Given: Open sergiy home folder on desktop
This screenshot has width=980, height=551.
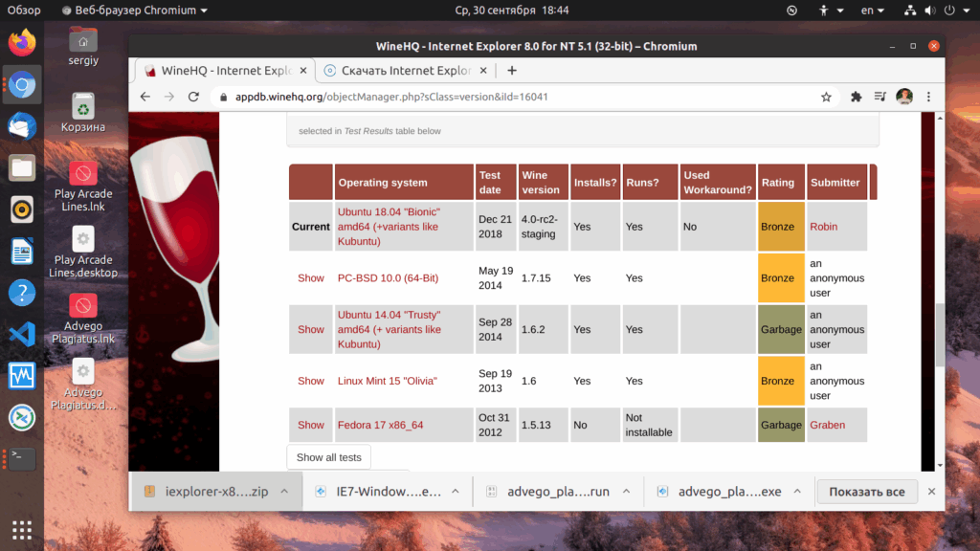Looking at the screenshot, I should point(83,47).
